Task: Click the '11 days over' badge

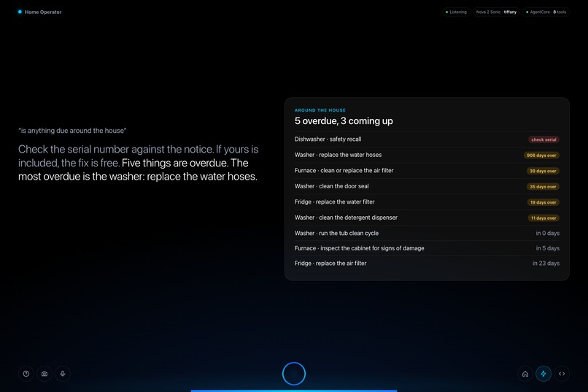Action: (543, 218)
